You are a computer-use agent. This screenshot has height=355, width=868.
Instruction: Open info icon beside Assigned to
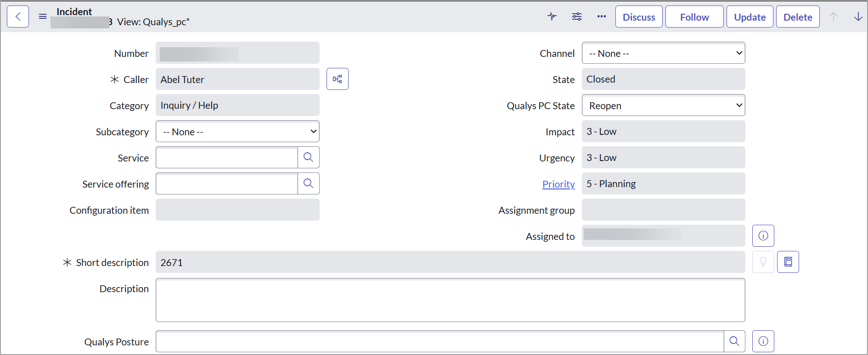pyautogui.click(x=763, y=236)
